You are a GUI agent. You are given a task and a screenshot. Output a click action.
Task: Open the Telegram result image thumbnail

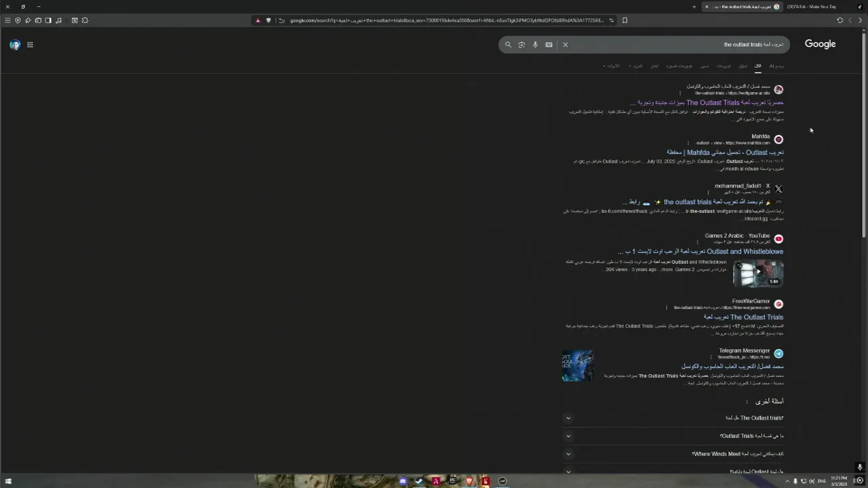(x=578, y=366)
